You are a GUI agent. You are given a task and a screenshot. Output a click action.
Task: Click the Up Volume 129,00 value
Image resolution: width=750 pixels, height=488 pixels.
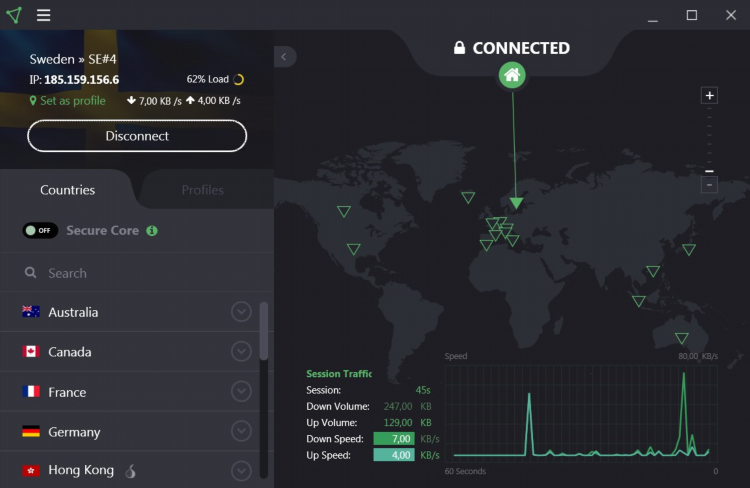point(397,422)
